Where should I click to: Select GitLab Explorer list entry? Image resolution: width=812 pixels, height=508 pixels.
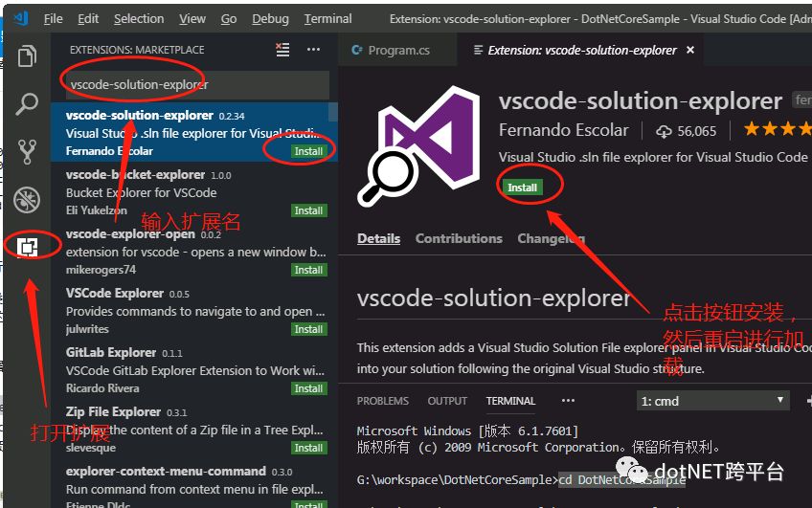click(x=194, y=370)
